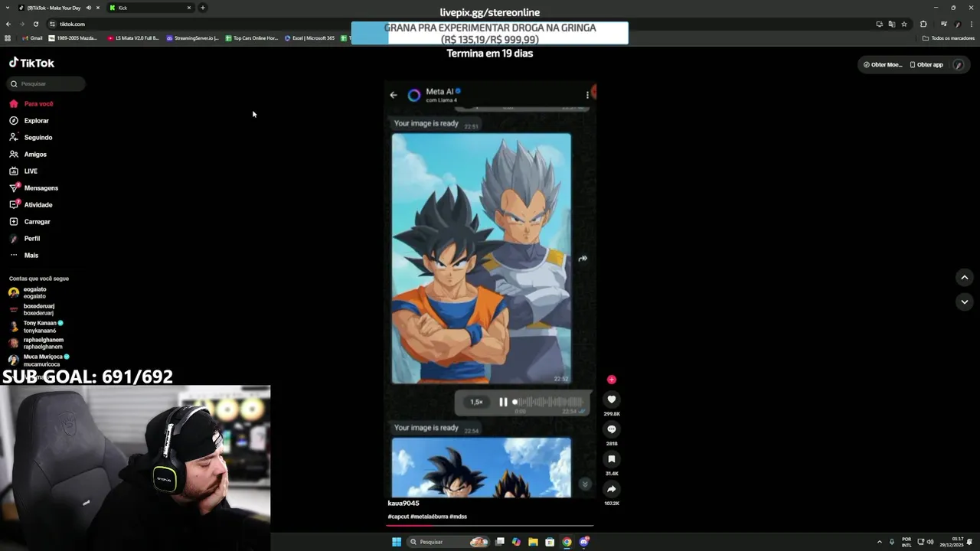Open the media control icon
Viewport: 980px width, 551px height.
coord(944,24)
